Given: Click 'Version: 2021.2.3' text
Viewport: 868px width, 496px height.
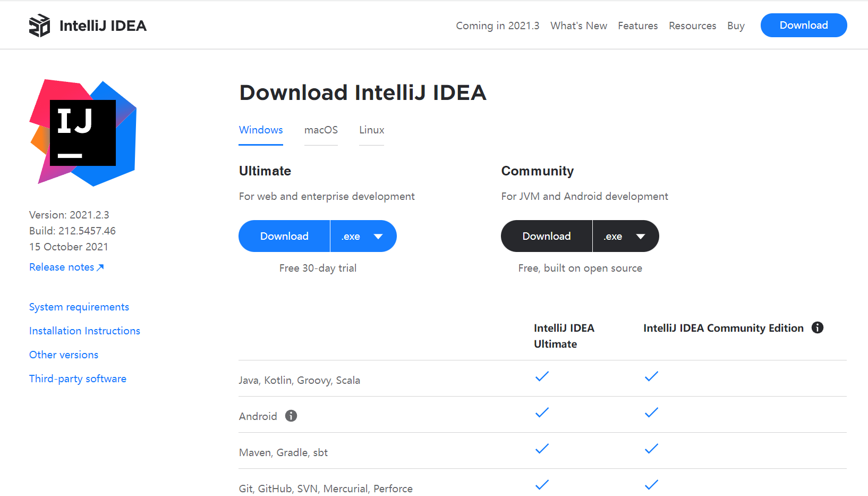Looking at the screenshot, I should tap(69, 215).
